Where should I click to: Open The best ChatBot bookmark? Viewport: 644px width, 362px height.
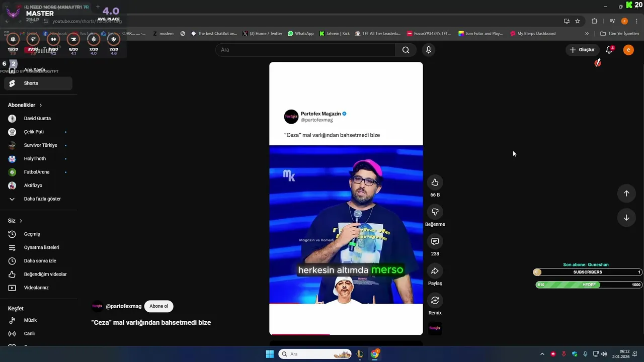click(214, 34)
